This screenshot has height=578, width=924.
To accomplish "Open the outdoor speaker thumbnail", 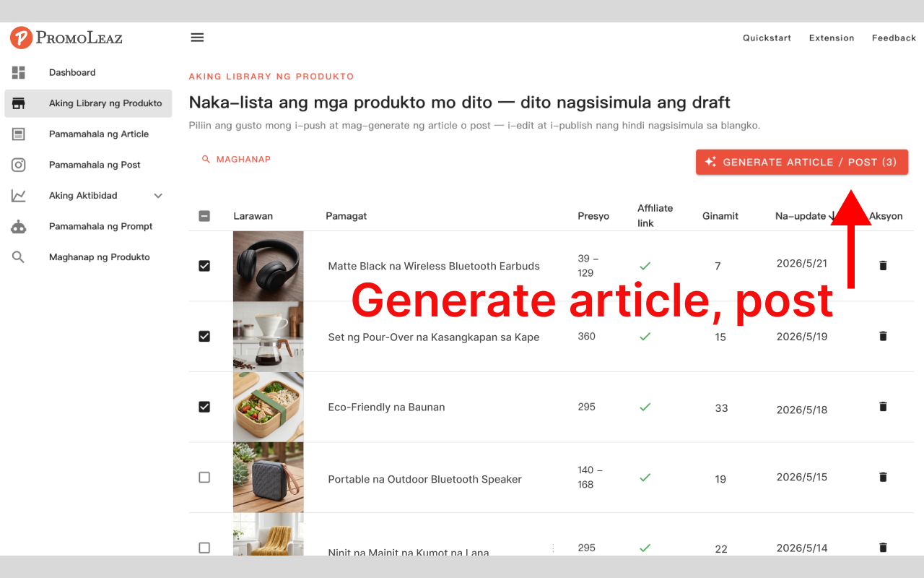I will click(x=269, y=478).
